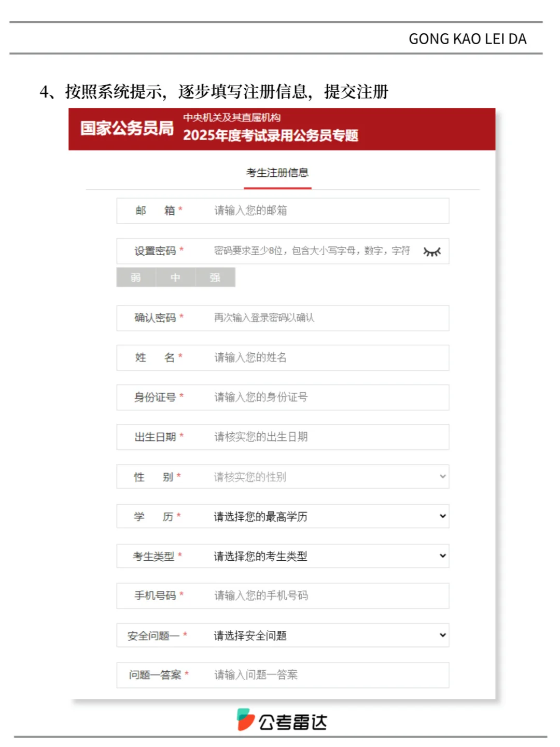Toggle password visibility eye icon

431,252
